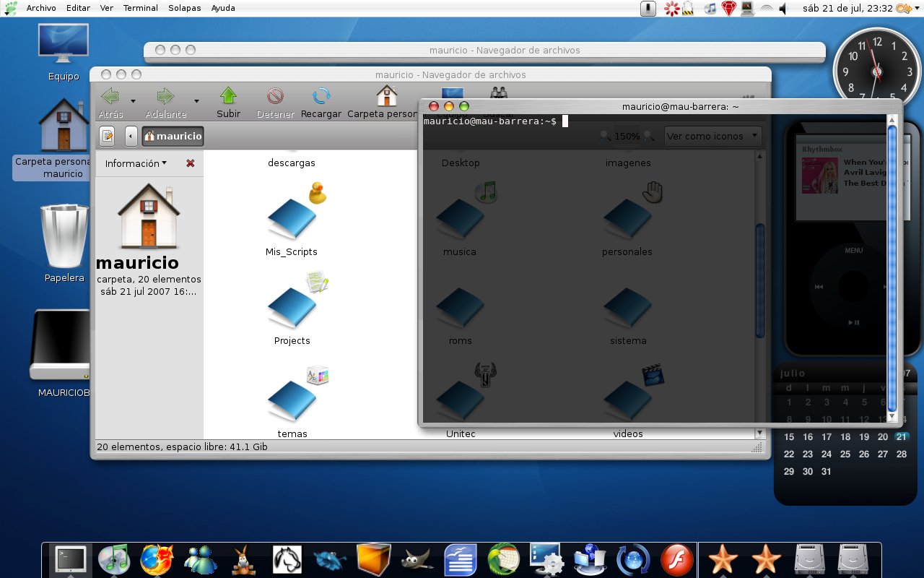Click the file browser vertical scrollbar
This screenshot has width=924, height=578.
coord(759,282)
